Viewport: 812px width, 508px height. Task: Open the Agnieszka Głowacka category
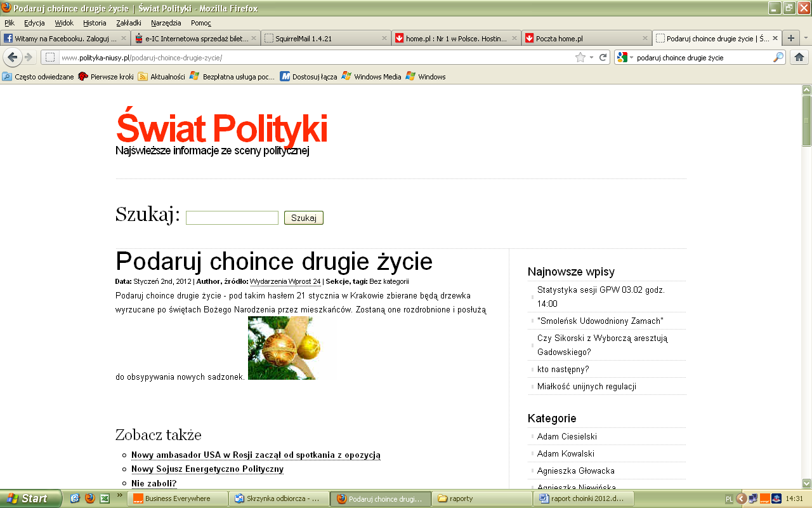click(x=576, y=471)
